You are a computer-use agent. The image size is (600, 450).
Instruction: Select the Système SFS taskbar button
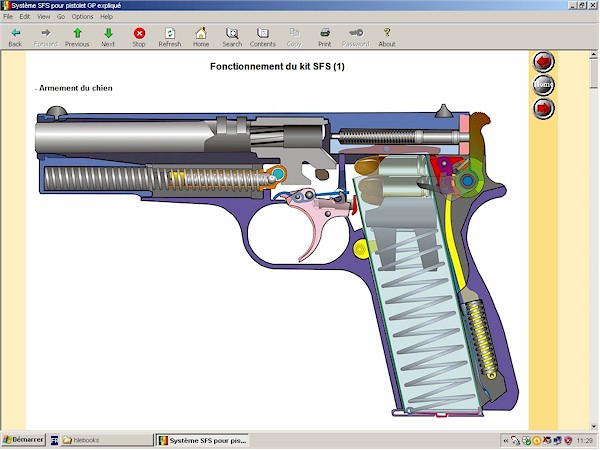203,440
